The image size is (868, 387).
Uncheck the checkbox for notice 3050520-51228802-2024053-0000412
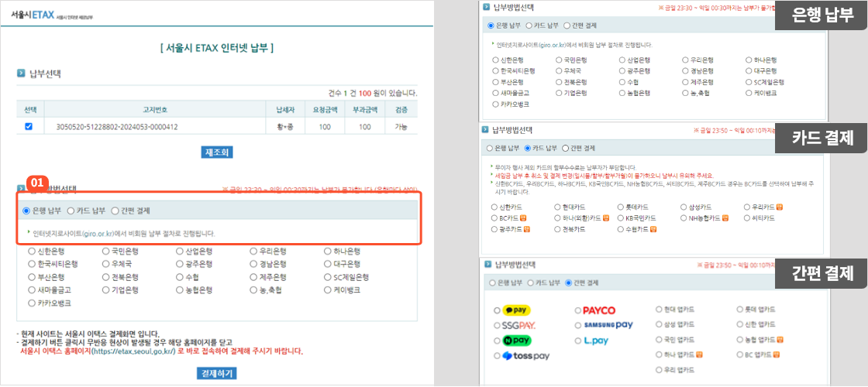[x=29, y=127]
